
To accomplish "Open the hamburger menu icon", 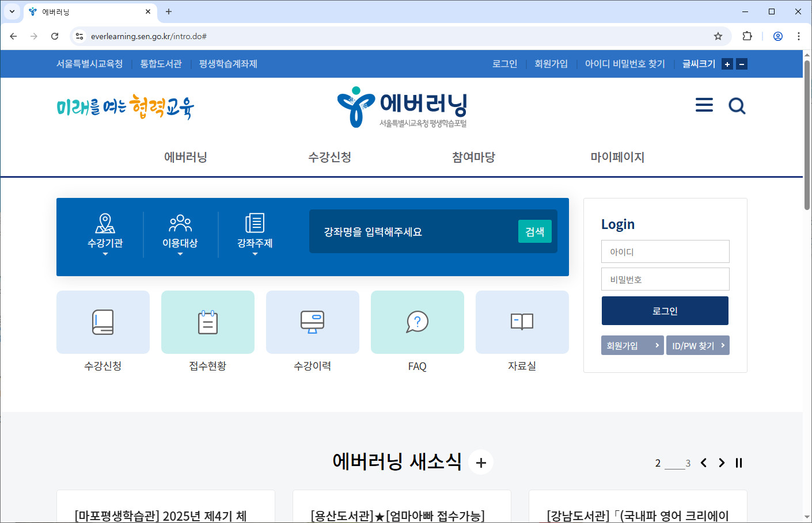I will pyautogui.click(x=704, y=105).
